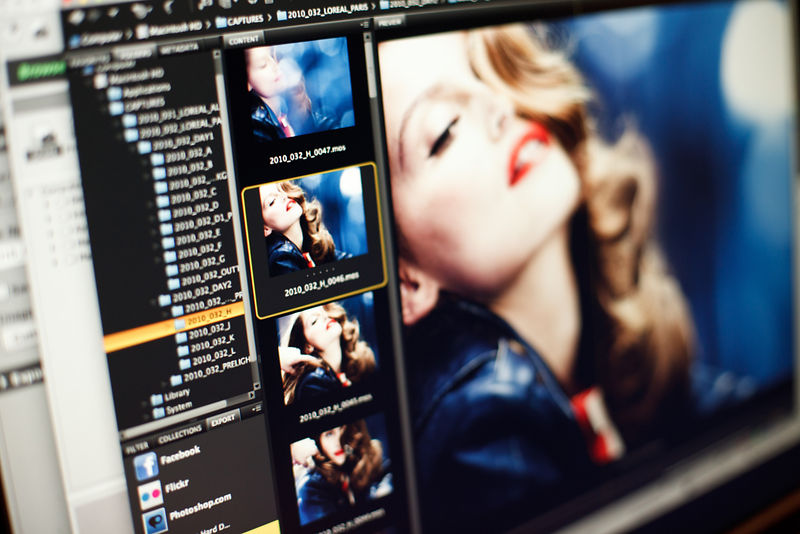Open the Export panel options menu icon
The width and height of the screenshot is (800, 534).
coord(255,409)
